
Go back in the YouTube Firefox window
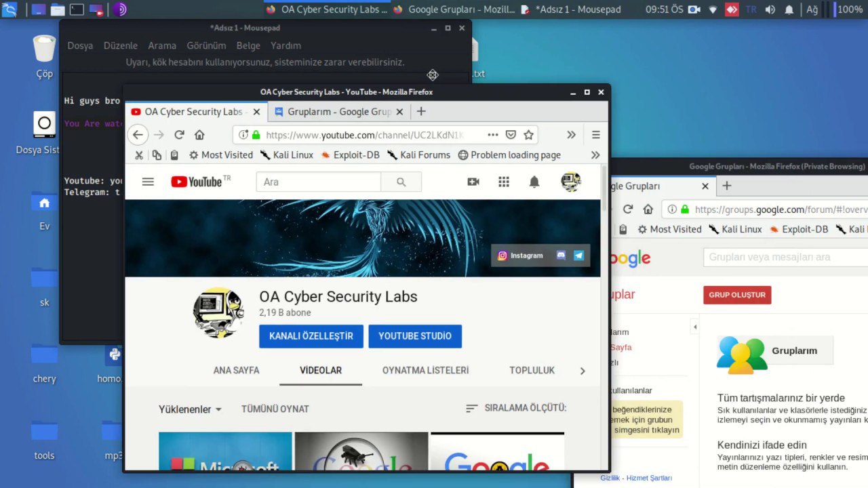pyautogui.click(x=138, y=135)
